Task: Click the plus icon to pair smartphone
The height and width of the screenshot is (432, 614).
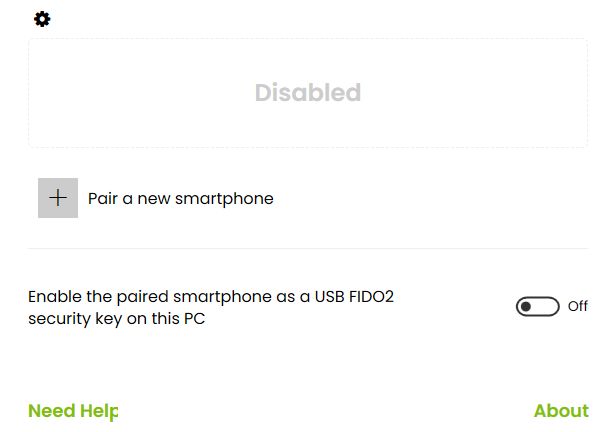Action: 58,198
